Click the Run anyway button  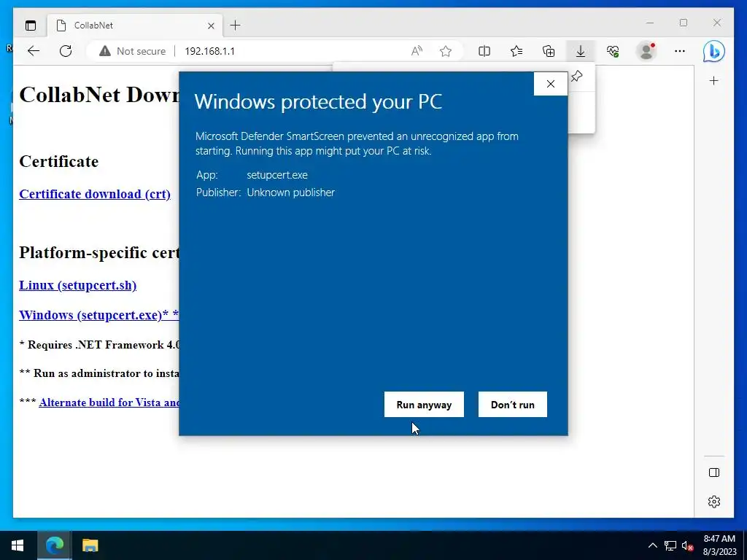click(424, 404)
